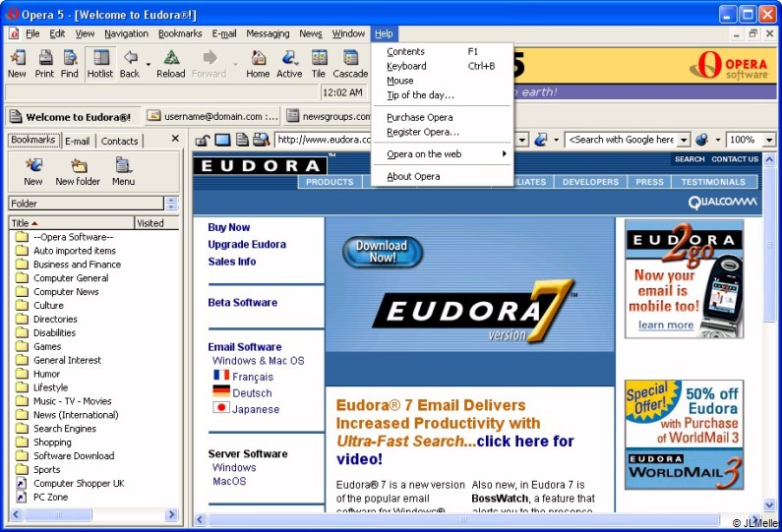Screen dimensions: 782x532
Task: Open the hotlist Menu icon
Action: (123, 171)
